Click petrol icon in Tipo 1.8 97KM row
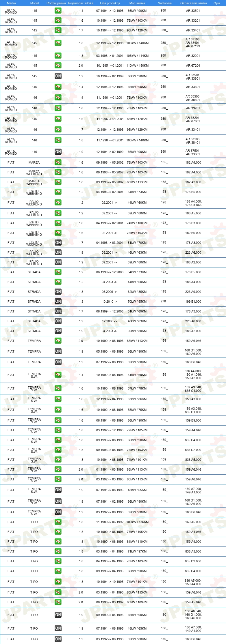226x644 pixels. coord(58,551)
